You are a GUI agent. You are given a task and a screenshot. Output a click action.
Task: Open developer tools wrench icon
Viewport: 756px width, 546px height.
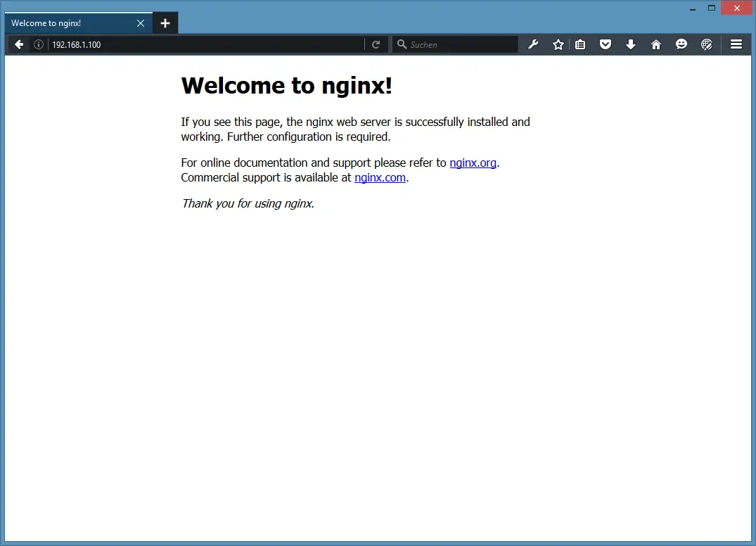pyautogui.click(x=533, y=44)
